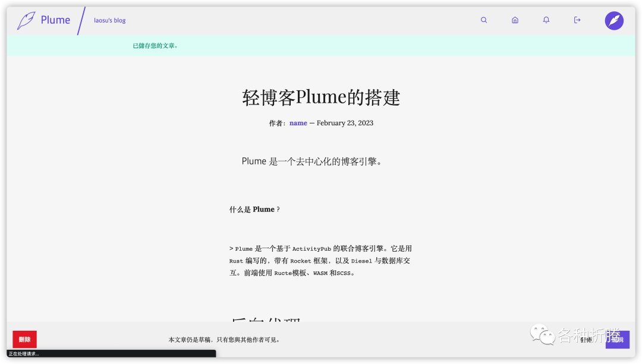This screenshot has height=364, width=642.
Task: Click the article title 轻博客Plume的搭建
Action: 321,97
